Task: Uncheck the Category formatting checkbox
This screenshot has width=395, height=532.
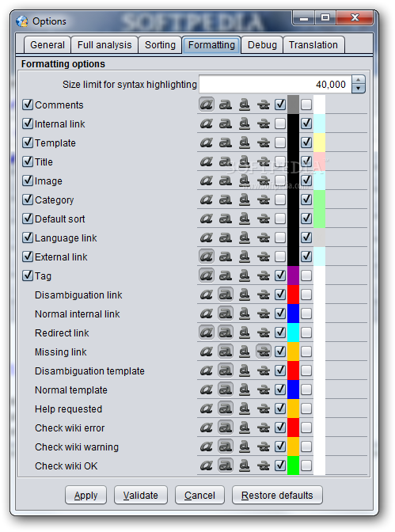Action: point(28,199)
